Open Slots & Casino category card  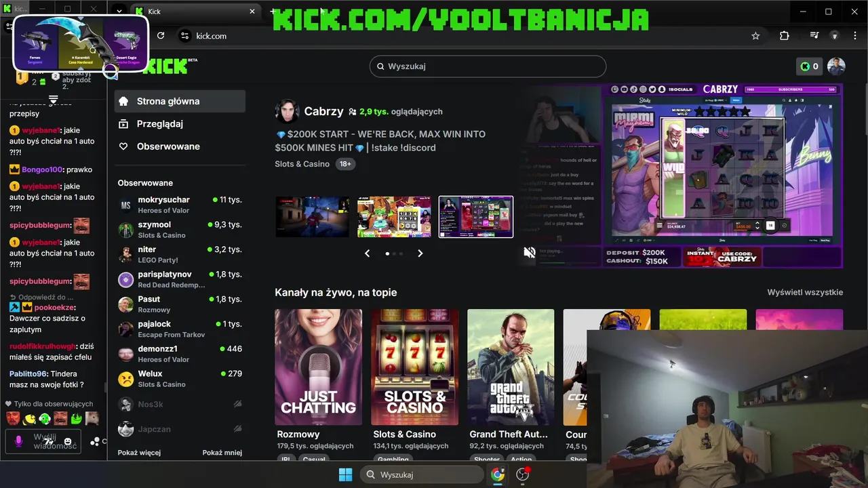(414, 367)
